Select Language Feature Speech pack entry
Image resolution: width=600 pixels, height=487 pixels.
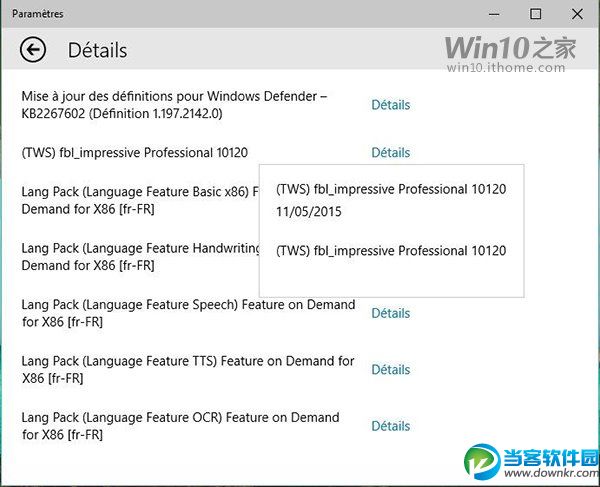click(x=188, y=313)
